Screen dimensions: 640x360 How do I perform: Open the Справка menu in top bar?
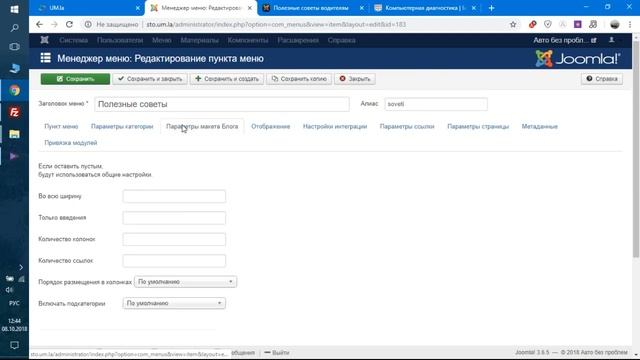tap(341, 40)
